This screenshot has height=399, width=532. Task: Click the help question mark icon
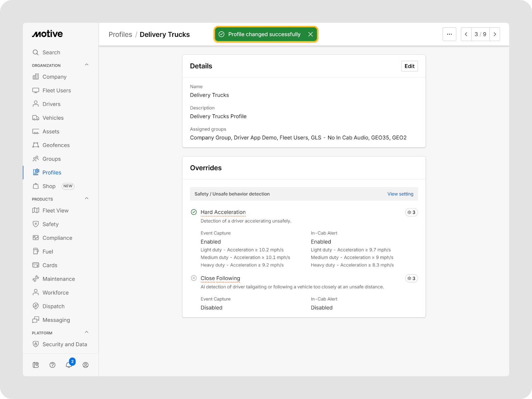[52, 365]
